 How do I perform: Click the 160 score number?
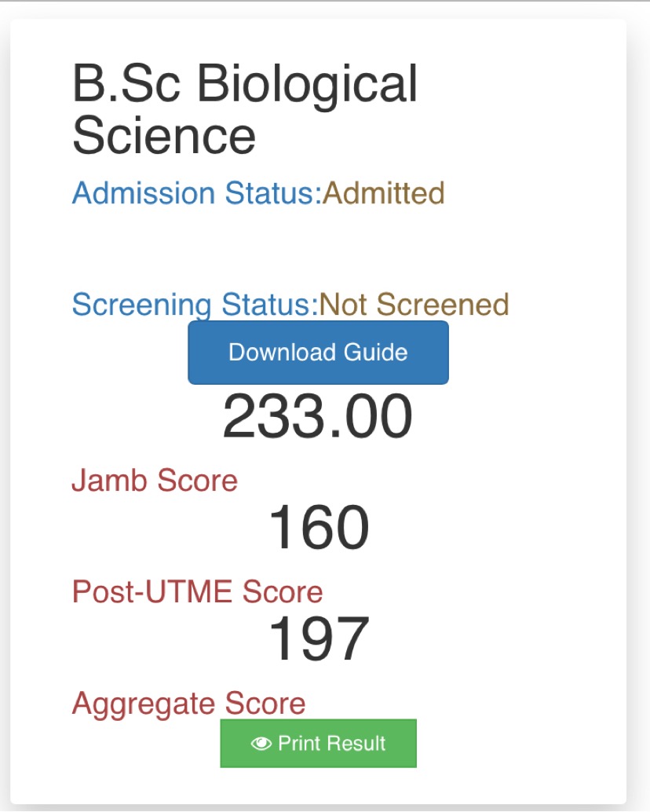pyautogui.click(x=319, y=529)
